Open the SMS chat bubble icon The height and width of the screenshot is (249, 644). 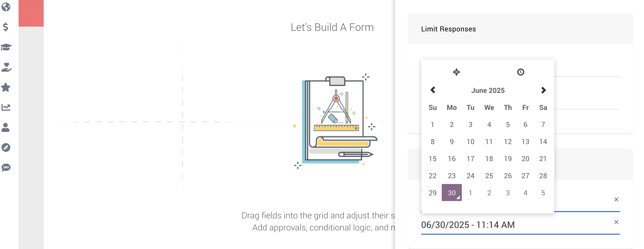pos(6,167)
